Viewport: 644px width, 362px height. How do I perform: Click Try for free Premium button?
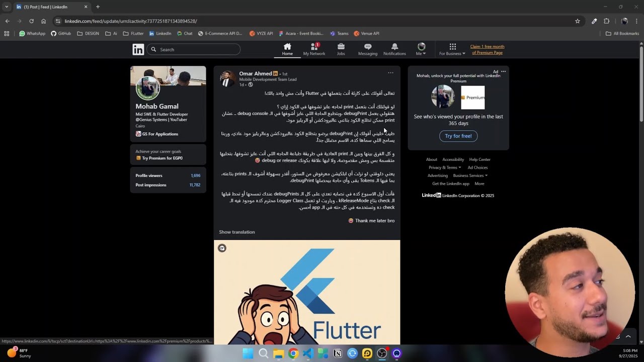tap(458, 136)
